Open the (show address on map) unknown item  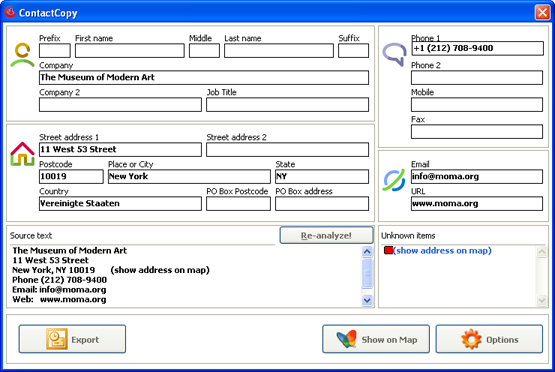click(442, 251)
